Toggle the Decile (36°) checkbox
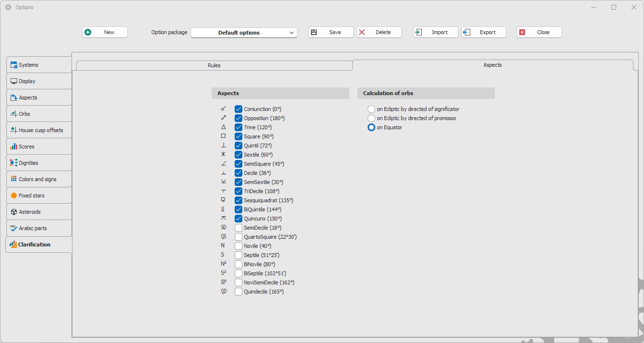The image size is (644, 343). 239,173
